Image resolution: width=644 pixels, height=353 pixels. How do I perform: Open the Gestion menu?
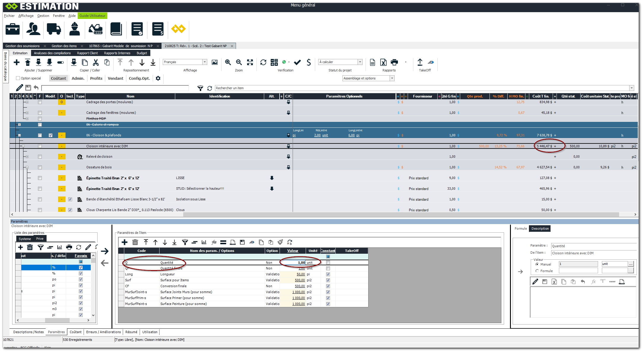point(43,16)
